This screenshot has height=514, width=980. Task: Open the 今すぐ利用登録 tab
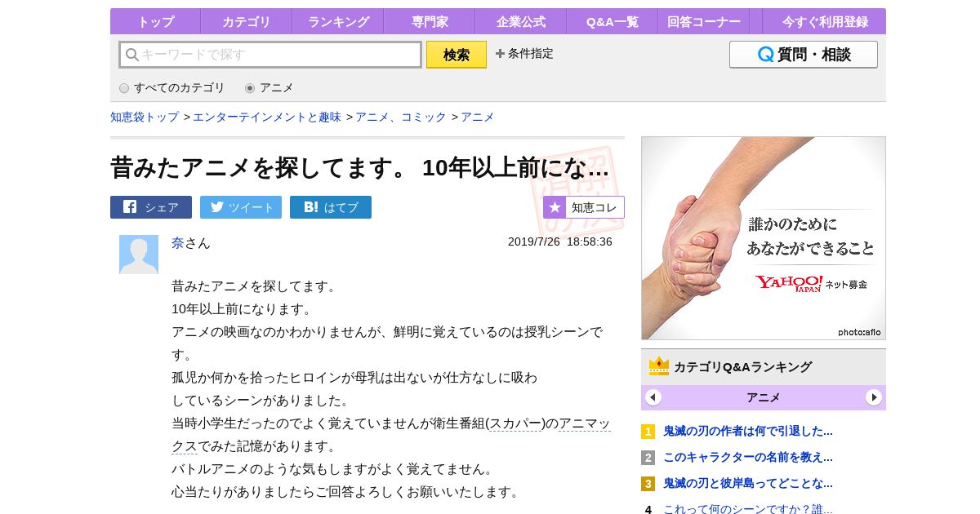click(824, 21)
